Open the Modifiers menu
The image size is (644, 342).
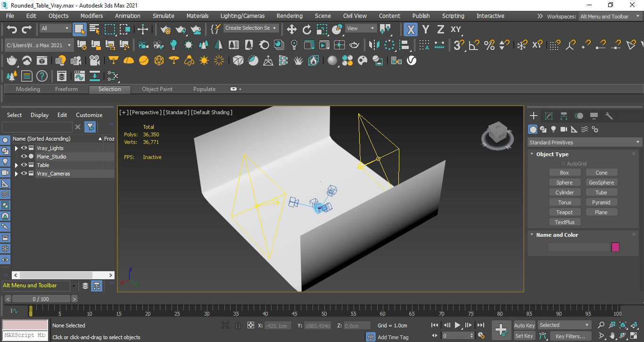tap(91, 16)
